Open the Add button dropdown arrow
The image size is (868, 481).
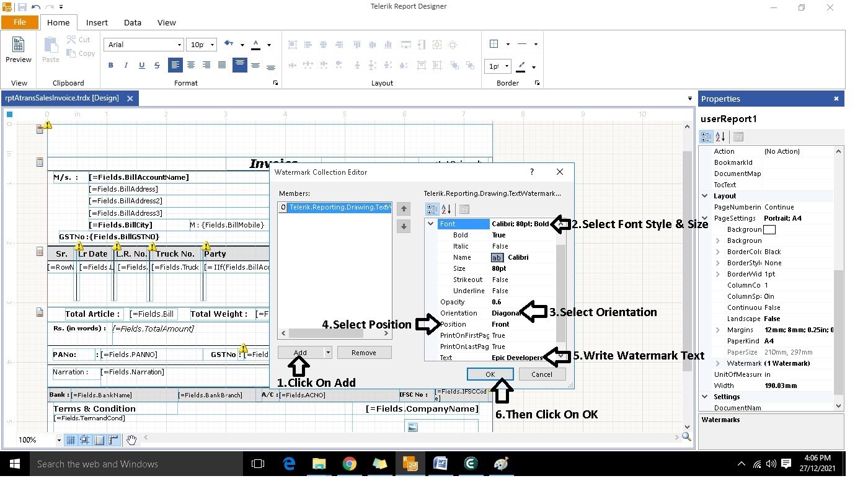(328, 353)
